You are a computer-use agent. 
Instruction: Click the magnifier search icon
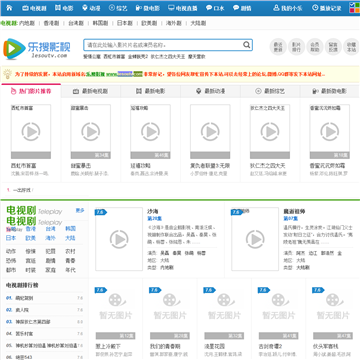[247, 45]
